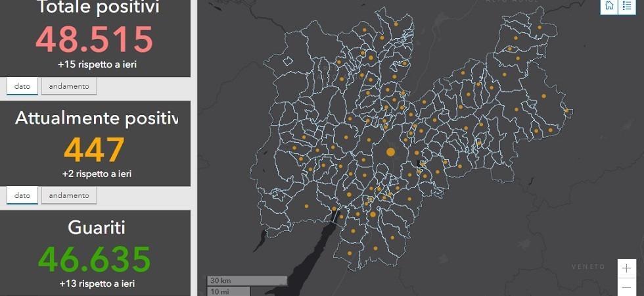Screen dimensions: 644x296
Task: Select 'dato' tab under Attualmente positivi
Action: (22, 195)
